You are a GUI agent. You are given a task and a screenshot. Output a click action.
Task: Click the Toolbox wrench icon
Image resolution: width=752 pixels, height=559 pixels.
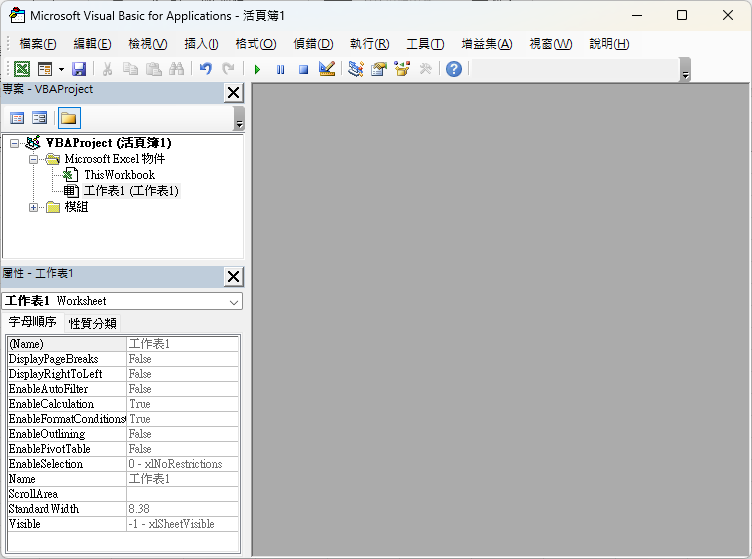[425, 69]
